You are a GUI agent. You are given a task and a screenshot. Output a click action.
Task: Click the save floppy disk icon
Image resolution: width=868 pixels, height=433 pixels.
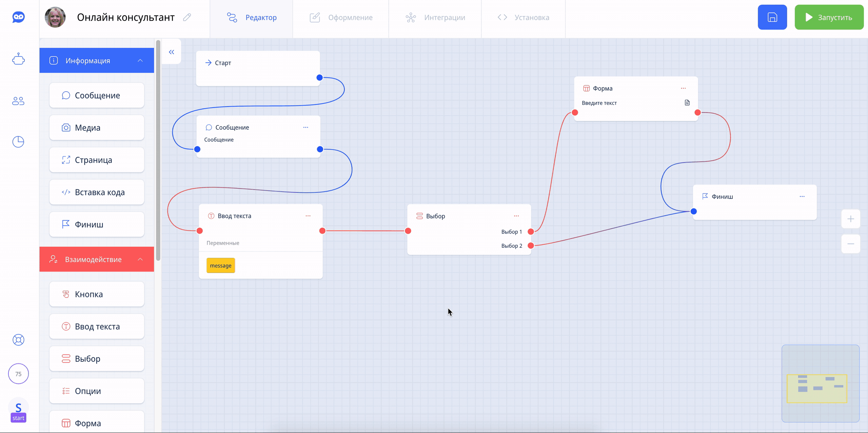point(772,17)
